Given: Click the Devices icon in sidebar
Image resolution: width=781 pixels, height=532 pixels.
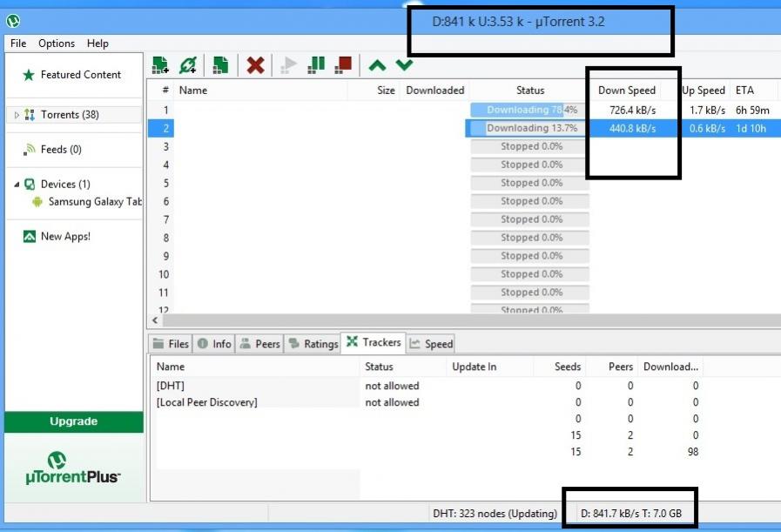Looking at the screenshot, I should click(30, 185).
